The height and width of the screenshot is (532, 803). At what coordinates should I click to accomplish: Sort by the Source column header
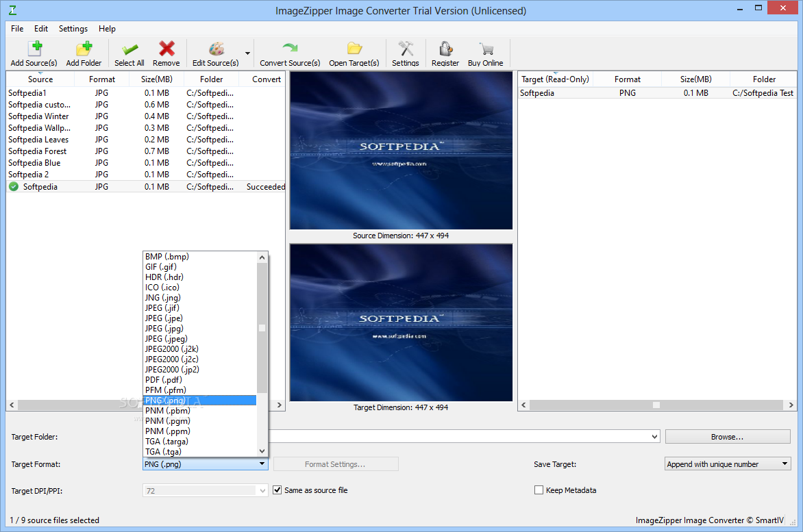(40, 79)
